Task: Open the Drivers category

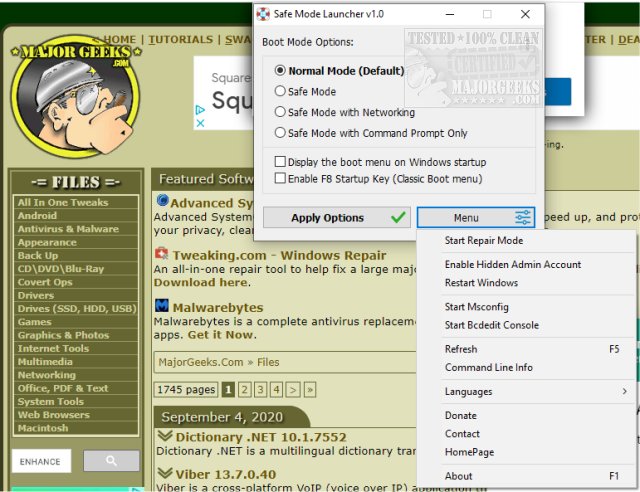Action: pos(76,296)
